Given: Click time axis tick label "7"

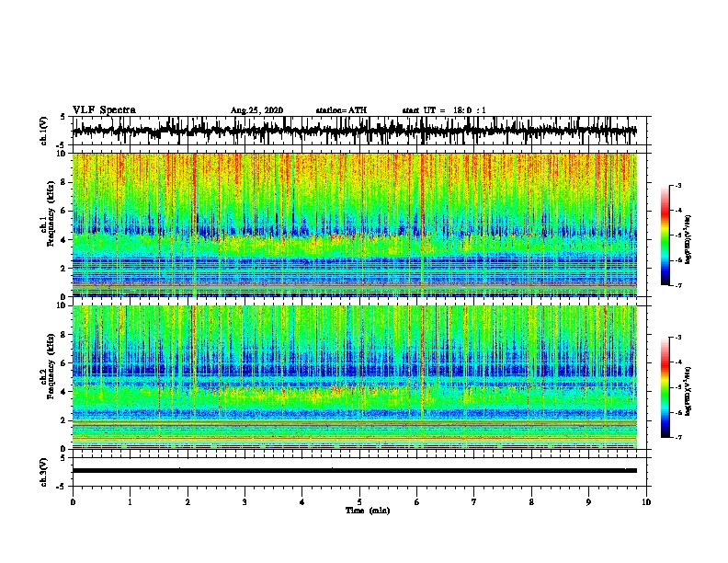Looking at the screenshot, I should 474,502.
